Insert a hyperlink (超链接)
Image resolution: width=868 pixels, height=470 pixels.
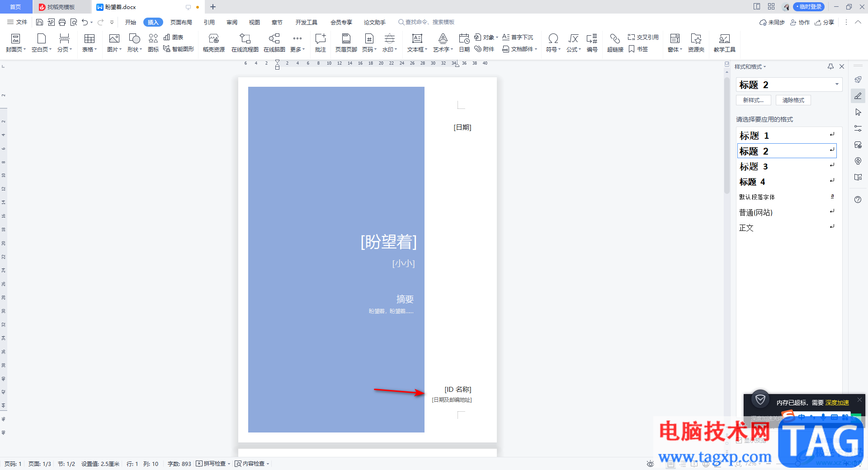point(615,43)
